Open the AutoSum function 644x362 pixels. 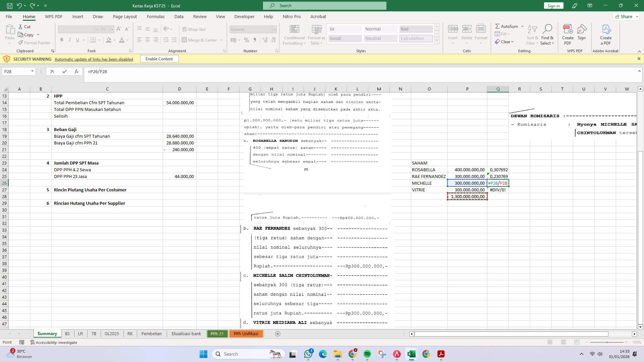pyautogui.click(x=507, y=26)
